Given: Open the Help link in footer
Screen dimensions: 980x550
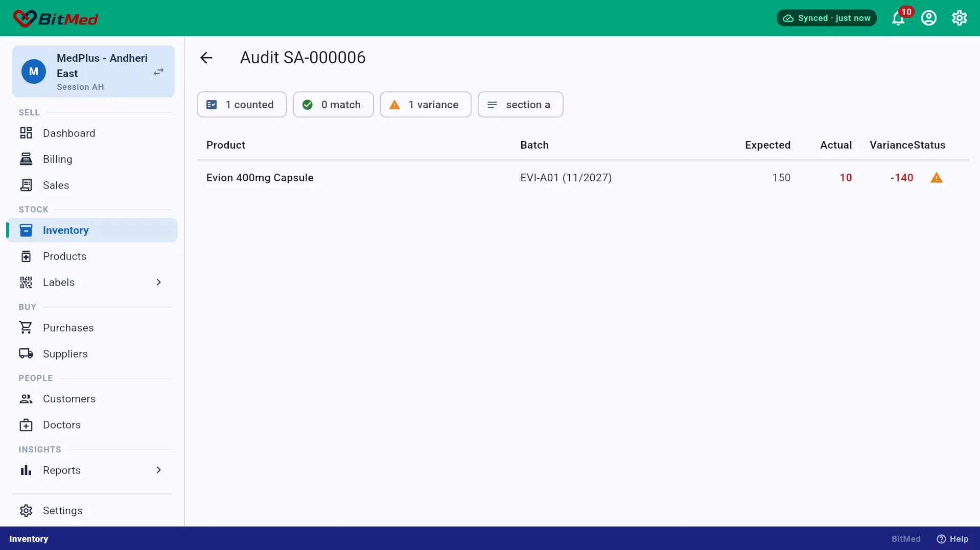Looking at the screenshot, I should (952, 539).
